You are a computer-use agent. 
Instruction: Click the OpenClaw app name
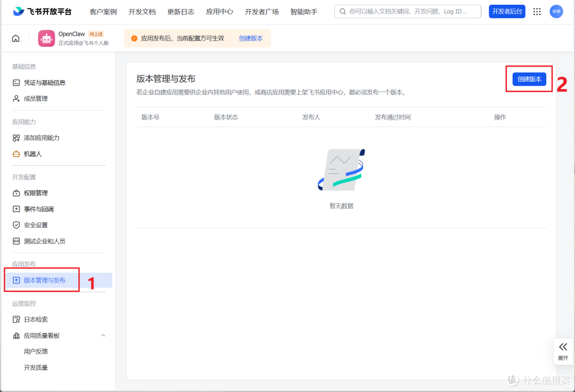click(x=71, y=34)
